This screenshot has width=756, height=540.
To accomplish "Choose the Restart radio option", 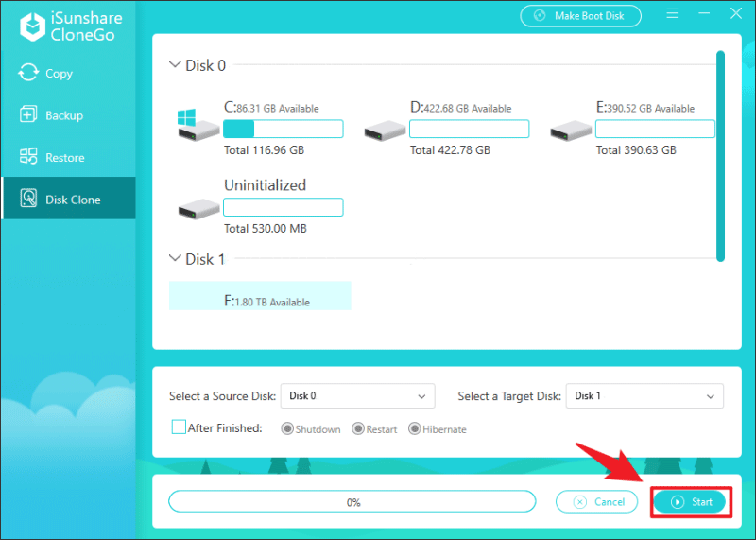I will 358,429.
